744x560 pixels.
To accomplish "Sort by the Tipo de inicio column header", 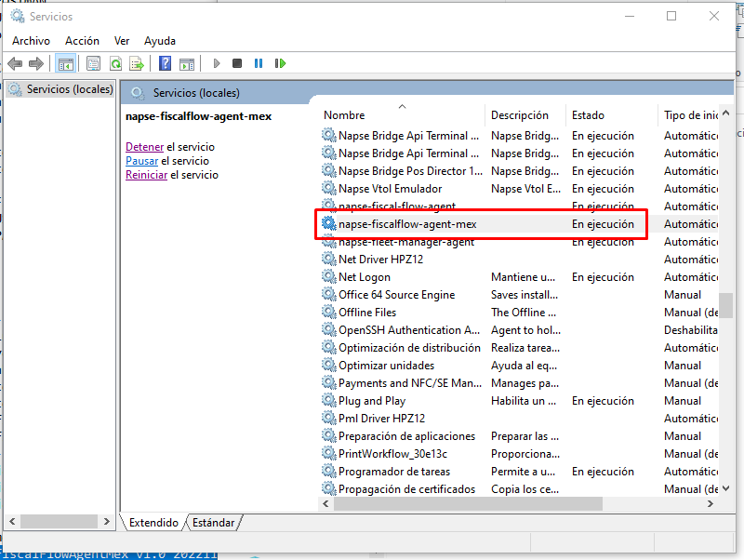I will coord(690,115).
